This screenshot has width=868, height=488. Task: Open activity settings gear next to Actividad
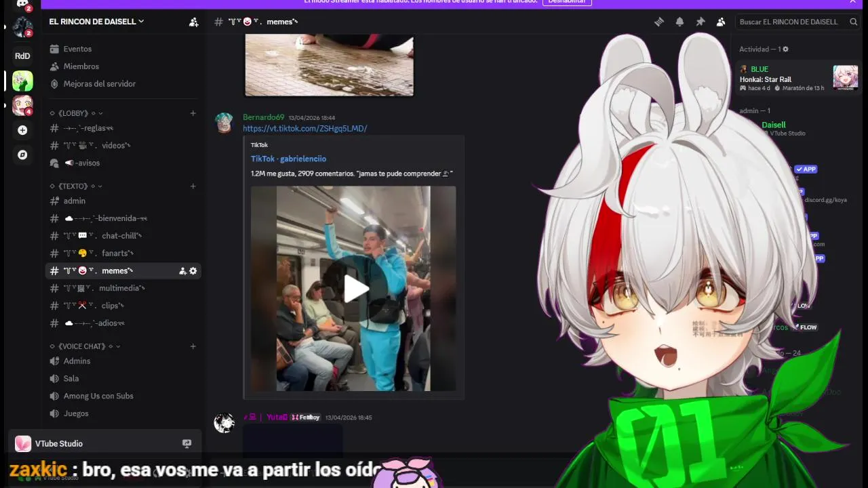[x=785, y=49]
